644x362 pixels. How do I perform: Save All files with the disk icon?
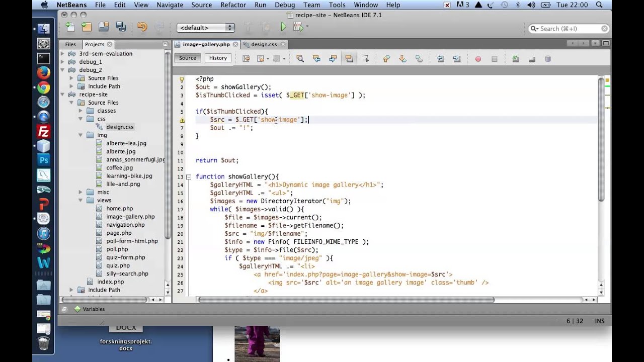point(121,27)
